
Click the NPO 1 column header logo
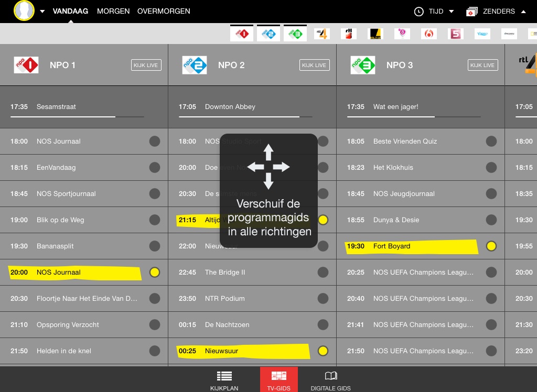[26, 65]
